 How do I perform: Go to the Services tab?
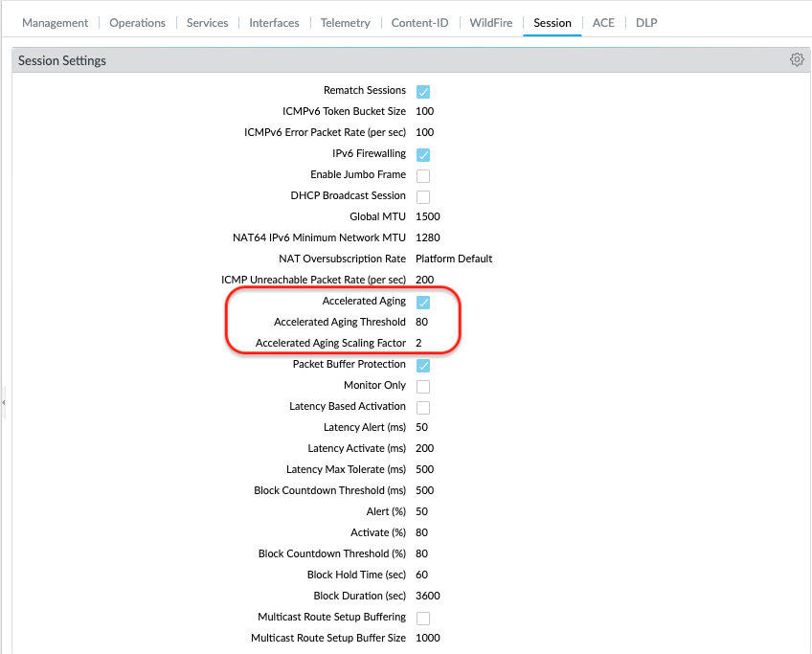pos(207,23)
